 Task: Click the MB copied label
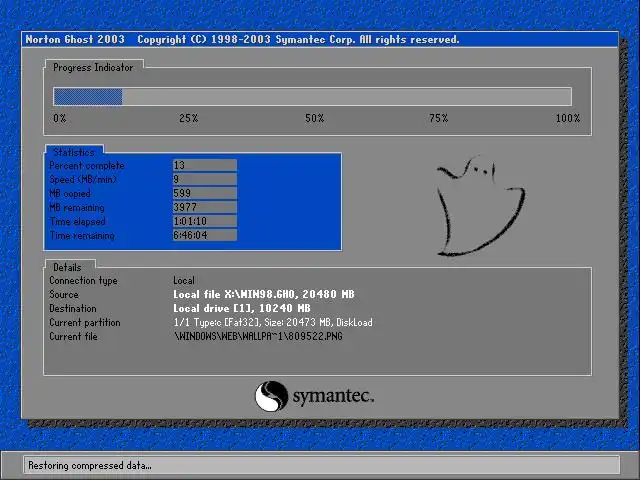click(70, 193)
